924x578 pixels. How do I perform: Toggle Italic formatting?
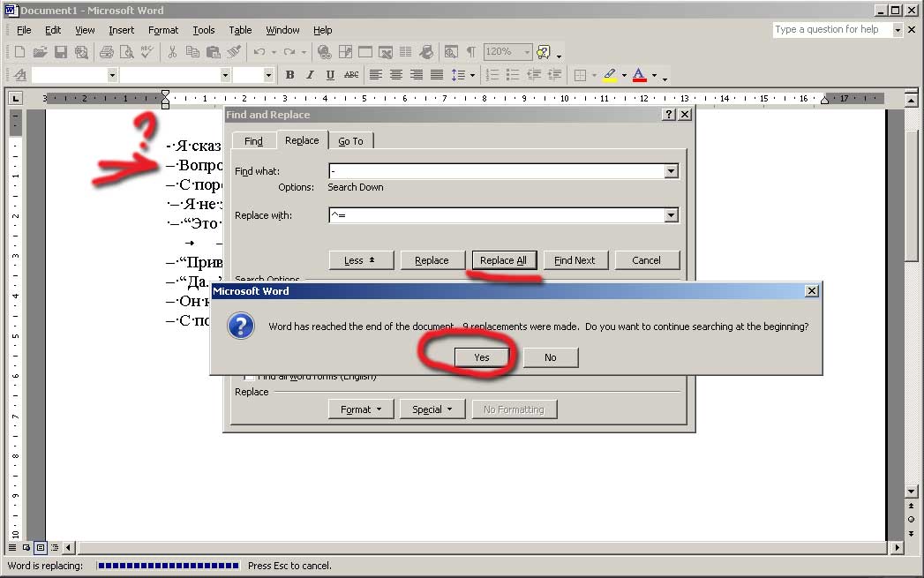point(310,75)
